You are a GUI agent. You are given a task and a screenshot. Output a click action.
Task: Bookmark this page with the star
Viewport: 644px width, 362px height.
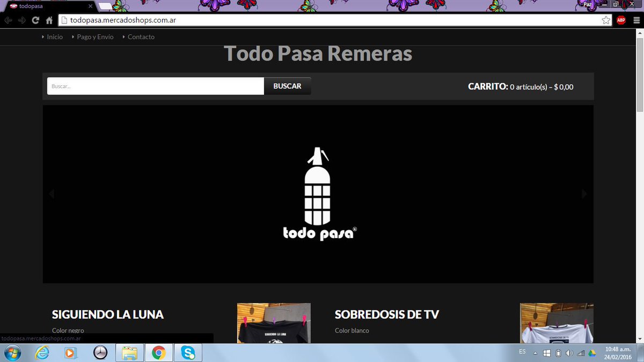pos(606,20)
